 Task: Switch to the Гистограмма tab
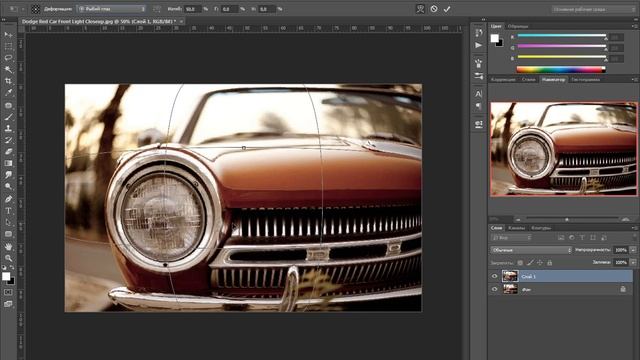pos(585,80)
